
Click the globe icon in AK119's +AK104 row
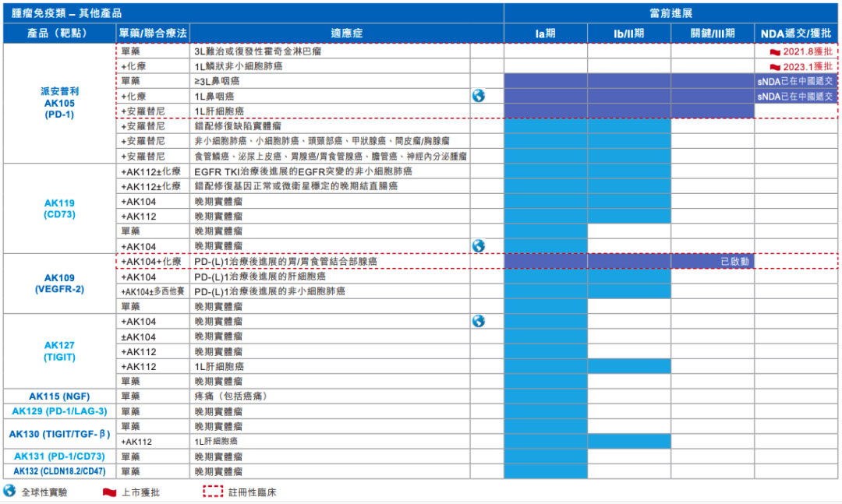coord(478,246)
